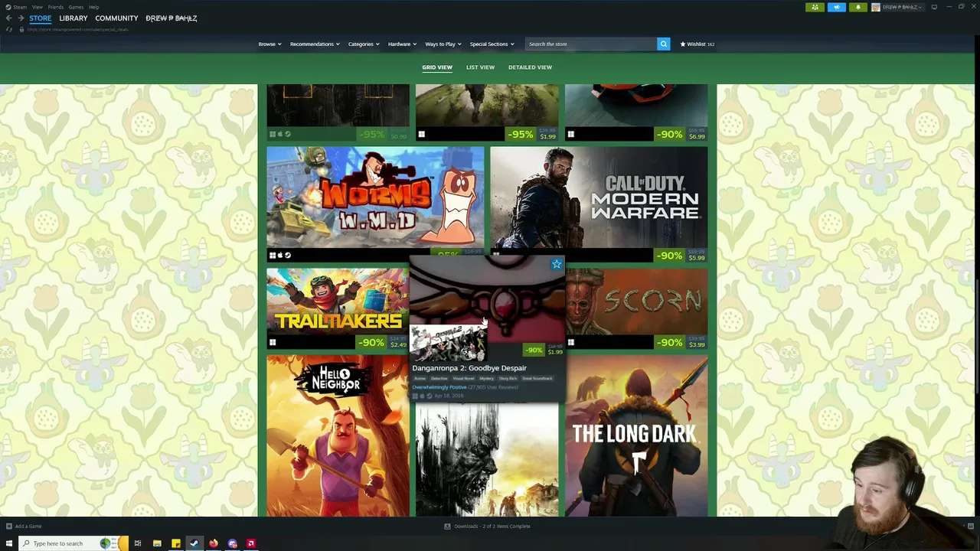
Task: Click the Danganronpa 2: Goodbye Despair title
Action: click(469, 368)
